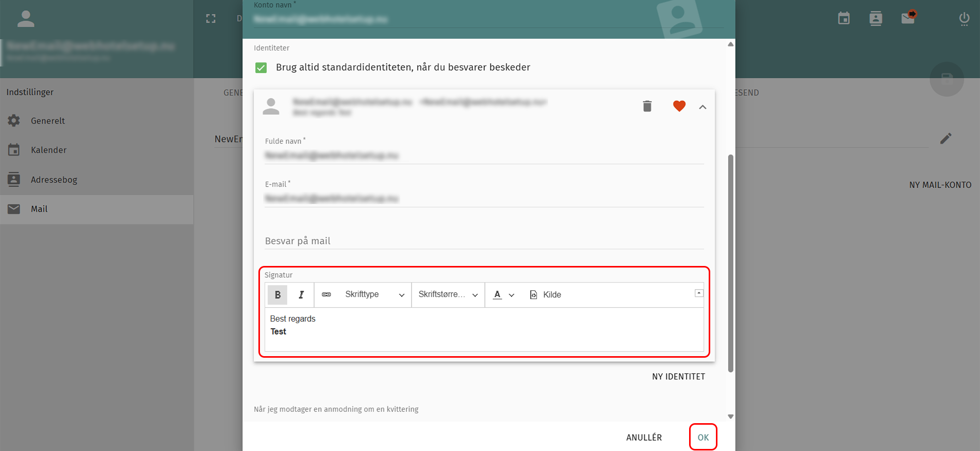Open the Skrifttype font dropdown
The image size is (980, 451).
(374, 295)
